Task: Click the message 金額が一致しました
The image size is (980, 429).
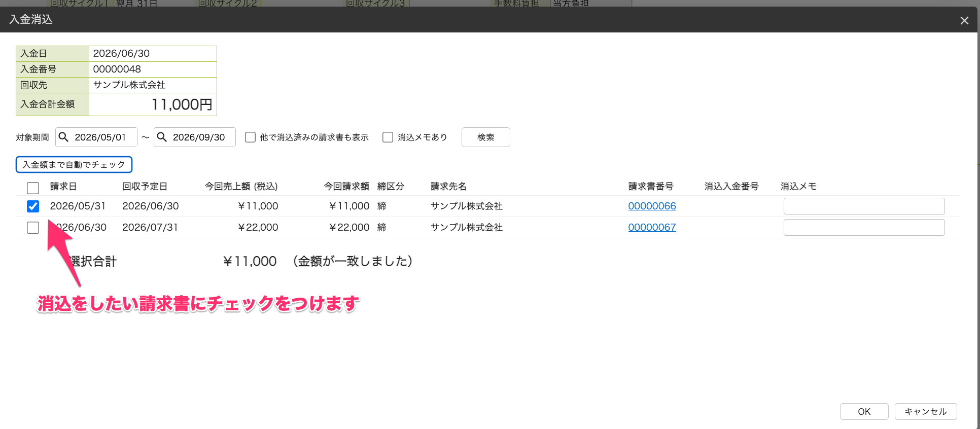Action: 353,261
